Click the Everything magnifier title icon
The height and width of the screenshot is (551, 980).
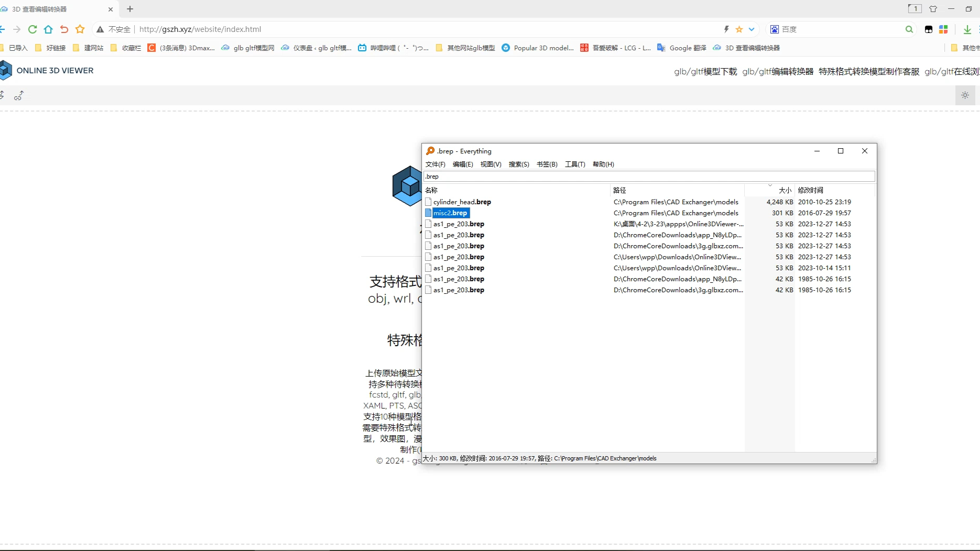pos(430,151)
